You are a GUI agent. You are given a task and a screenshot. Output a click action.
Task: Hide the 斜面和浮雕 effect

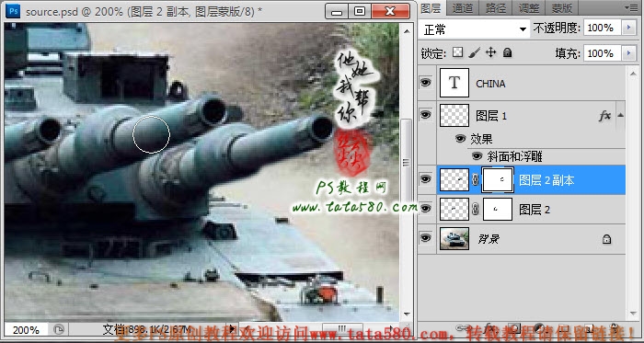coord(477,156)
